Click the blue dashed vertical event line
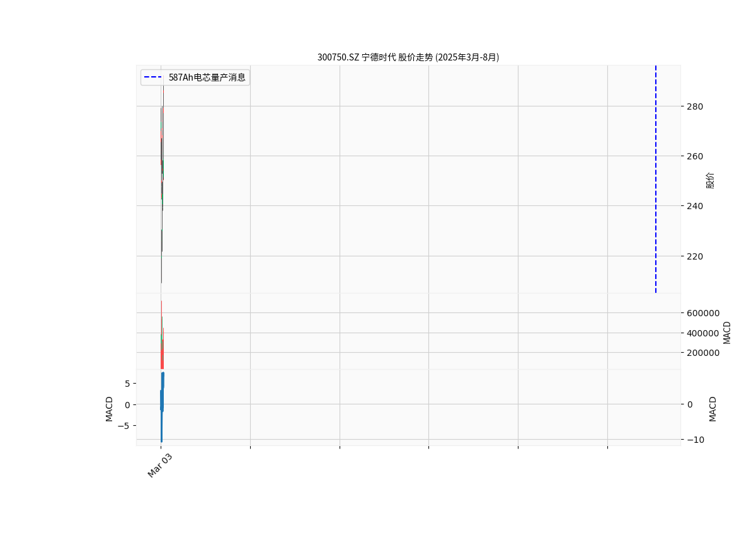This screenshot has height=543, width=756. pos(656,179)
